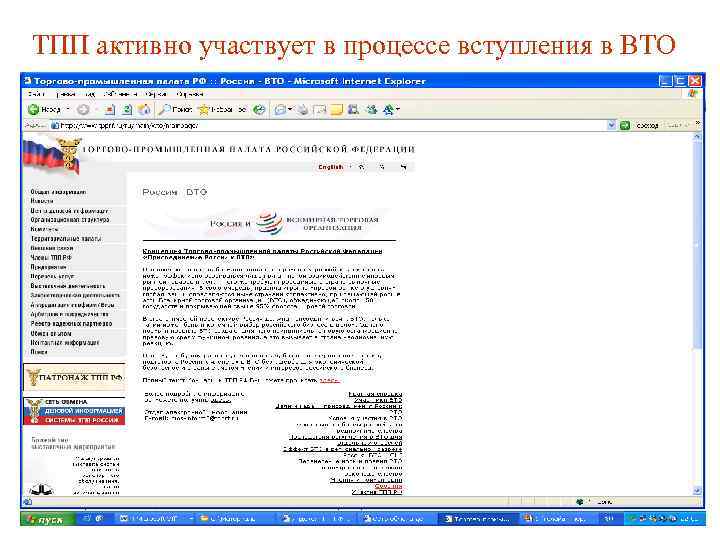This screenshot has height=540, width=720.
Task: Click the vertical scrollbar up arrow
Action: [697, 137]
